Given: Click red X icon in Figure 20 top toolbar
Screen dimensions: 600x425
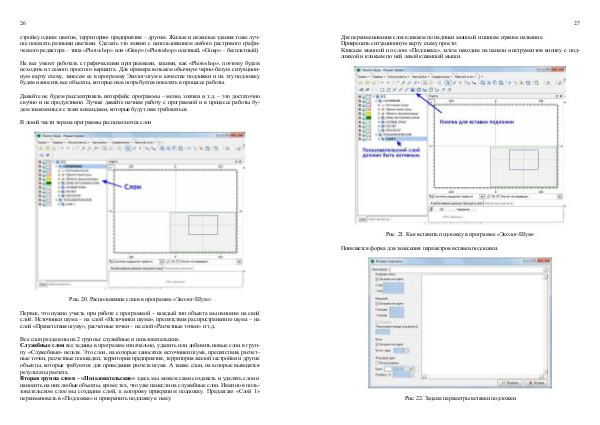Looking at the screenshot, I should [x=201, y=148].
